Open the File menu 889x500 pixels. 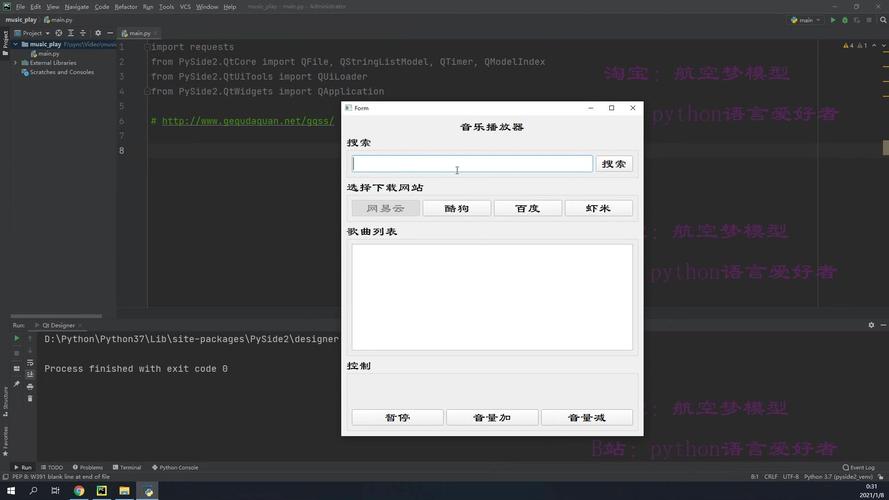(x=20, y=7)
